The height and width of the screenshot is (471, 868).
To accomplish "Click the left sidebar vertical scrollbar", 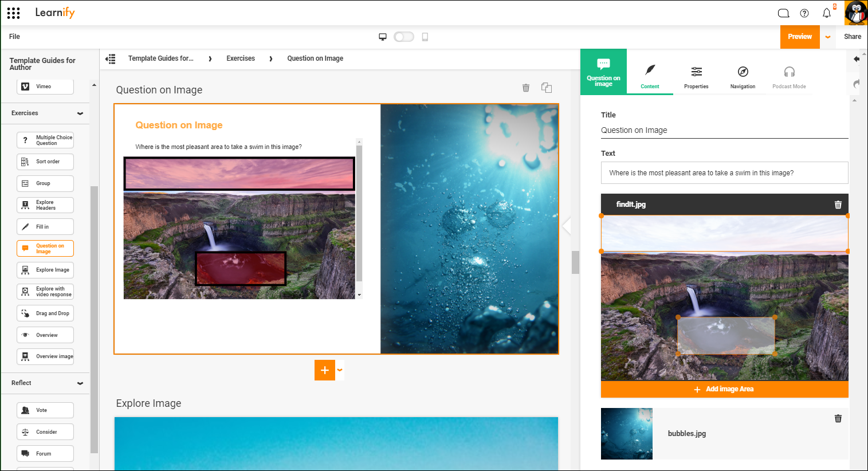I will tap(94, 319).
